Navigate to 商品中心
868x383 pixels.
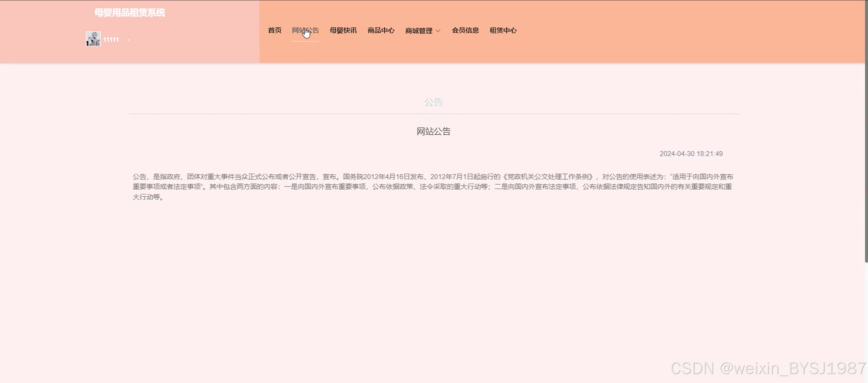[x=381, y=30]
